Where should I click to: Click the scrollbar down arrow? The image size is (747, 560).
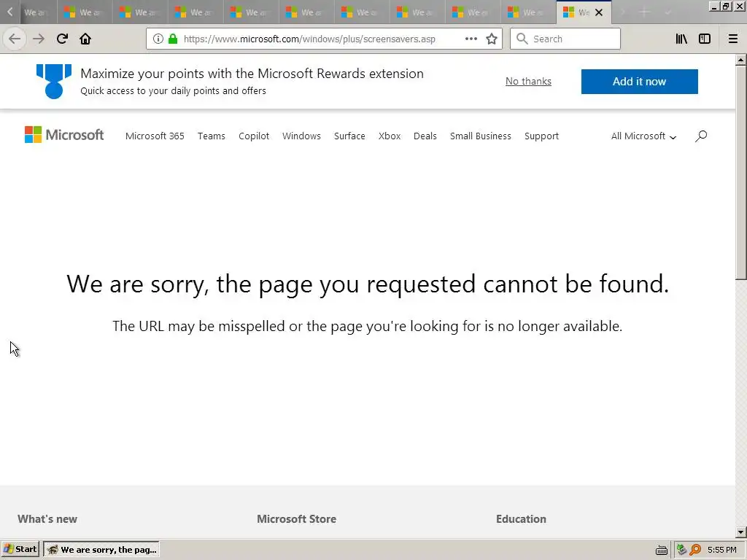point(741,532)
